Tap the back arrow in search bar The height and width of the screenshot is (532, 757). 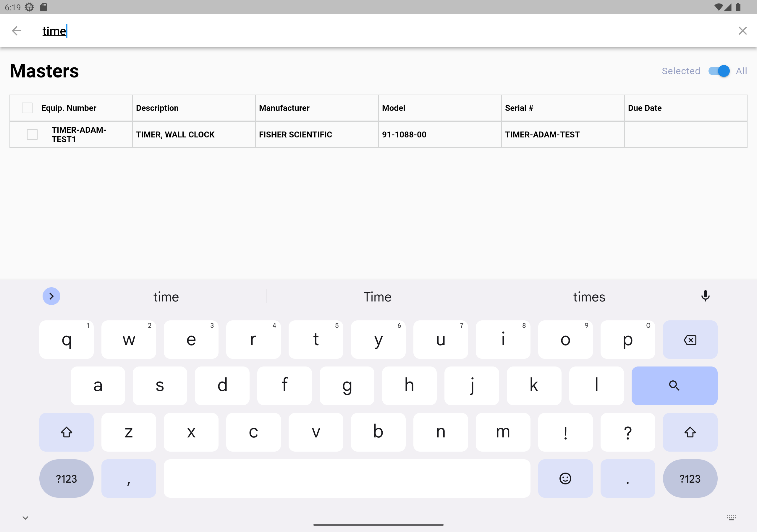(17, 31)
